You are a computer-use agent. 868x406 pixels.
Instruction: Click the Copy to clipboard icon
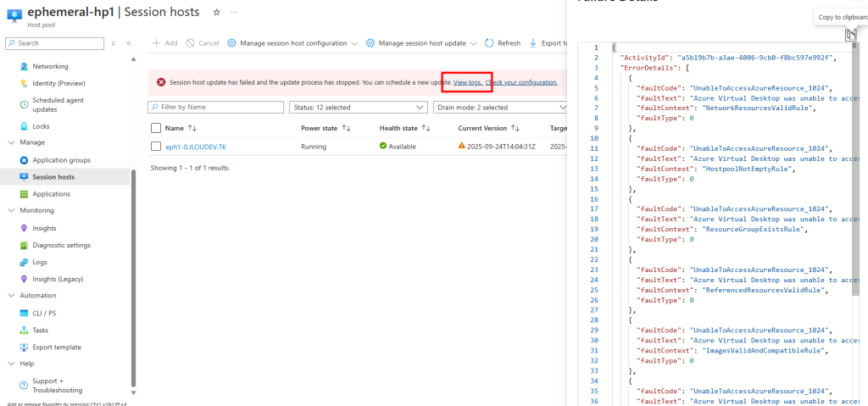click(x=850, y=35)
